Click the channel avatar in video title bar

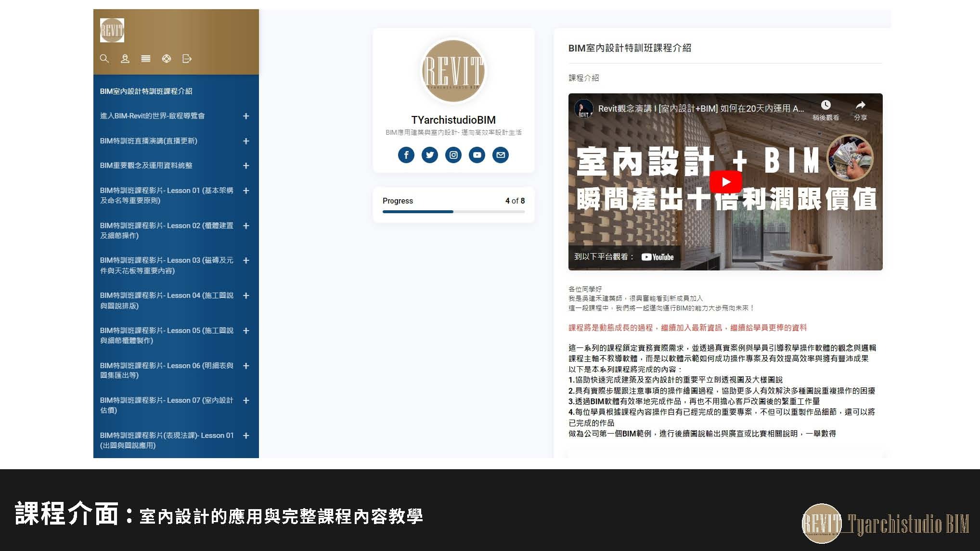point(584,109)
